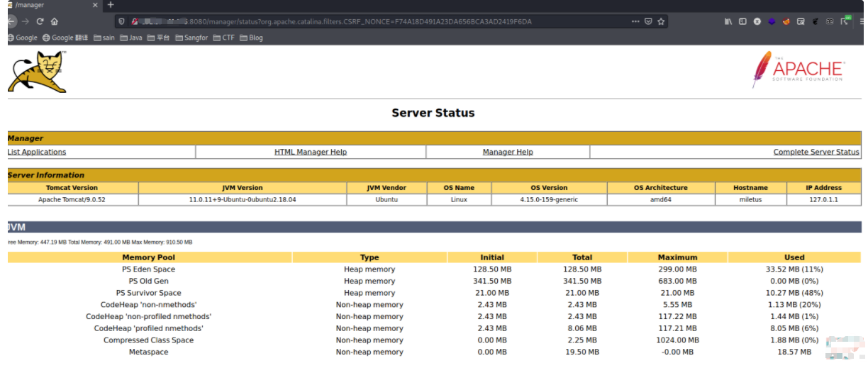Open a new browser tab
This screenshot has width=868, height=368.
click(111, 5)
